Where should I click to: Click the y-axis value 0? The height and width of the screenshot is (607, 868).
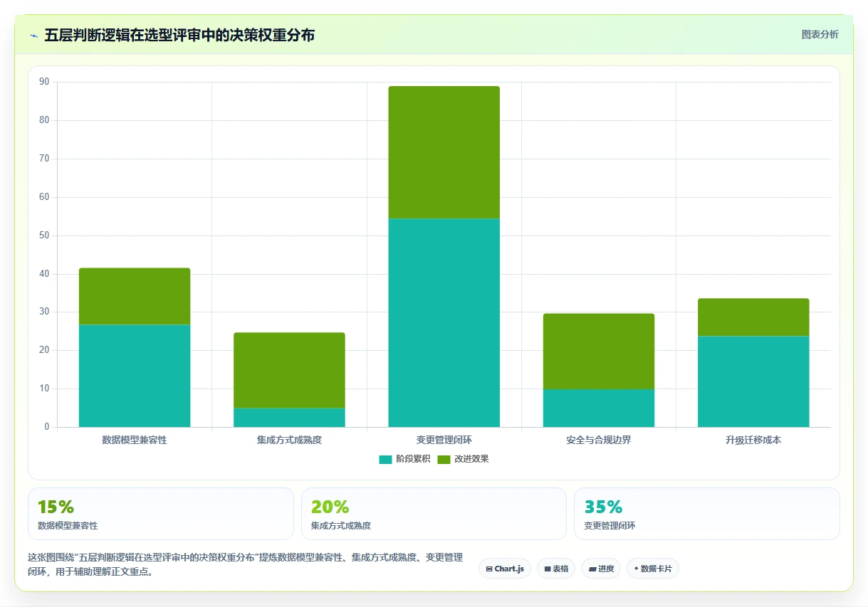[x=46, y=427]
